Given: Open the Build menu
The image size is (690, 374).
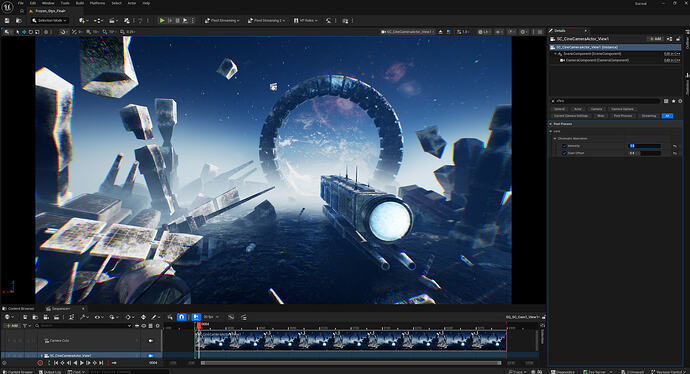Looking at the screenshot, I should point(80,3).
